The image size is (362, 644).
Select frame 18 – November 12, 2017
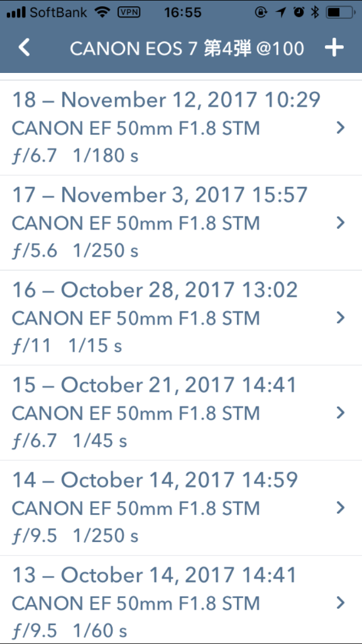(181, 128)
